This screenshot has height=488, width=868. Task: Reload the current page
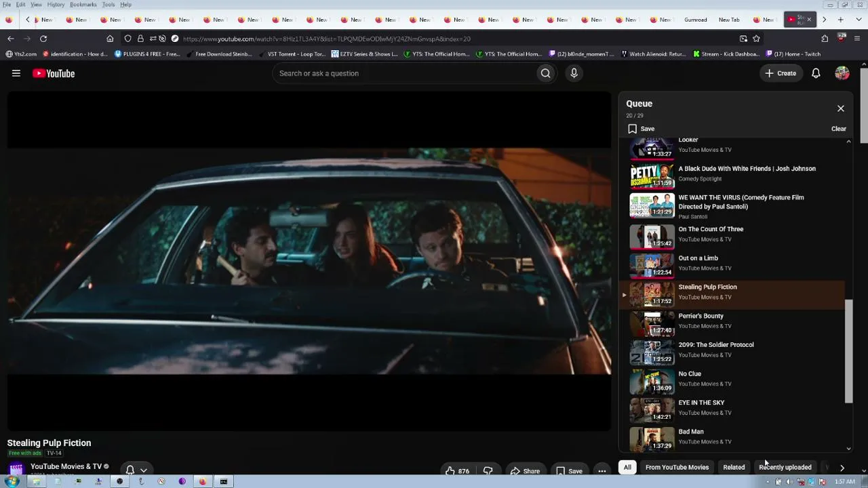[43, 39]
